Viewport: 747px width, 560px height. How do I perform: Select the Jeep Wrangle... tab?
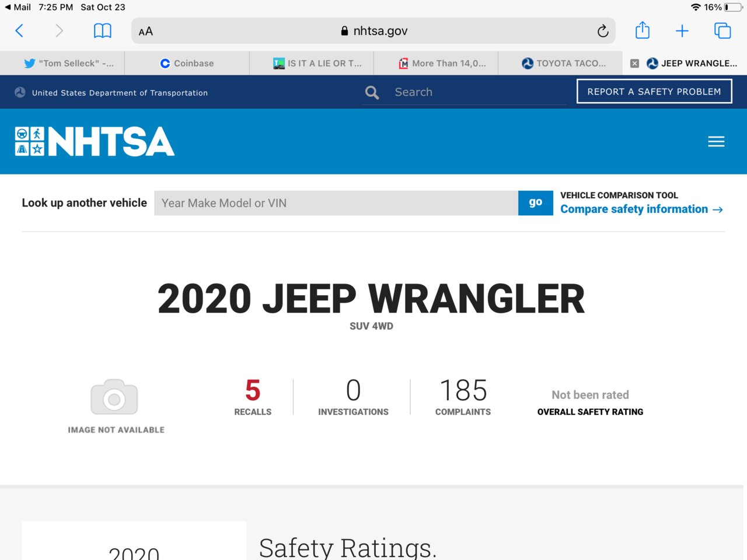click(685, 64)
